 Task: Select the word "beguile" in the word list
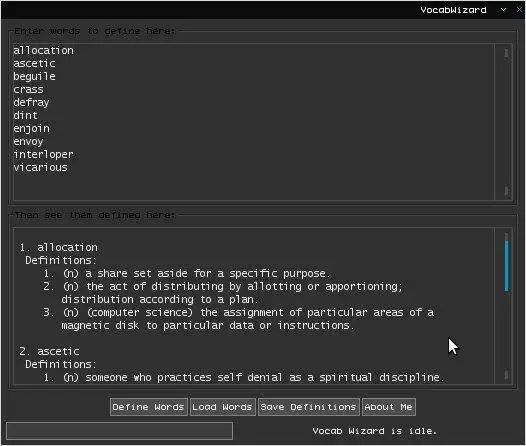click(34, 76)
